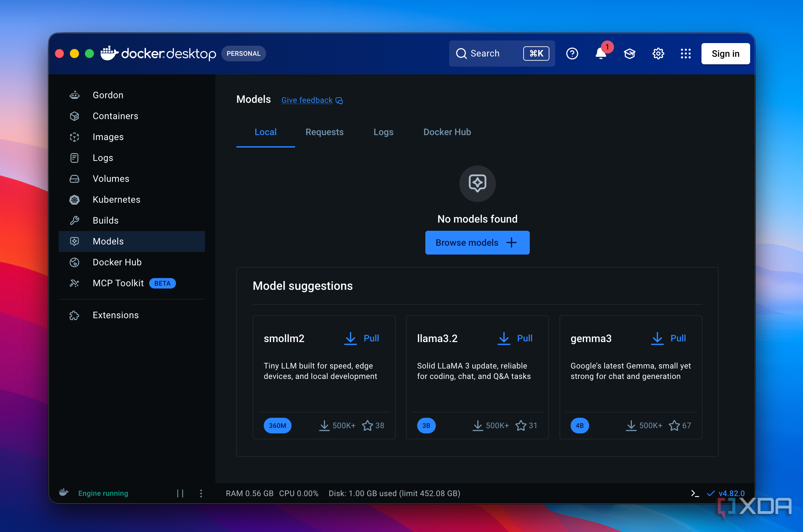View notifications from the bell icon
The image size is (803, 532).
click(x=601, y=54)
